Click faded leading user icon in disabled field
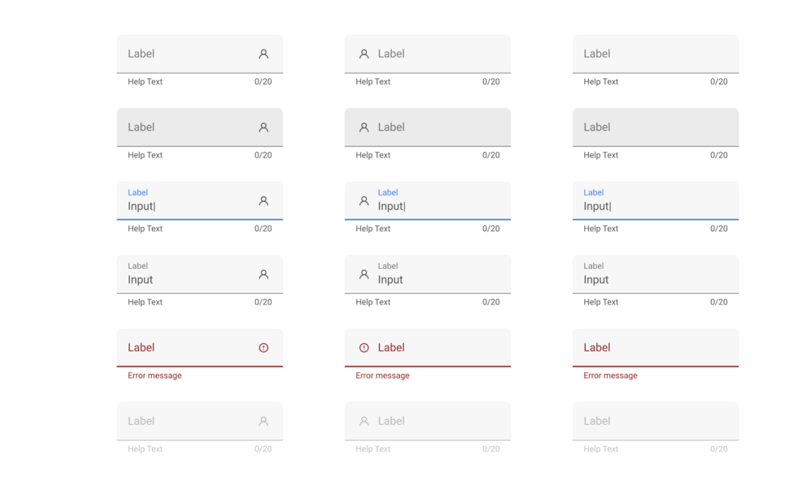Screen dimensions: 812x504 pos(364,422)
